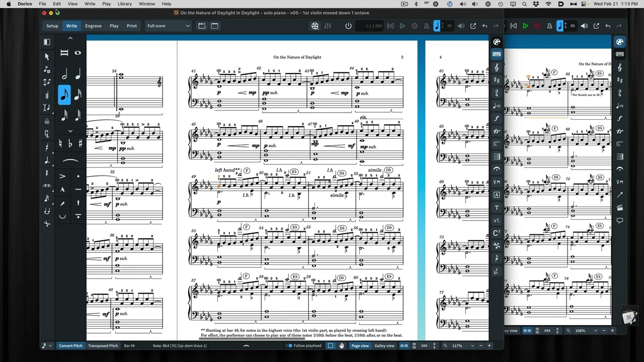Image resolution: width=644 pixels, height=362 pixels.
Task: Collapse the notes panel up chevron
Action: (x=70, y=38)
